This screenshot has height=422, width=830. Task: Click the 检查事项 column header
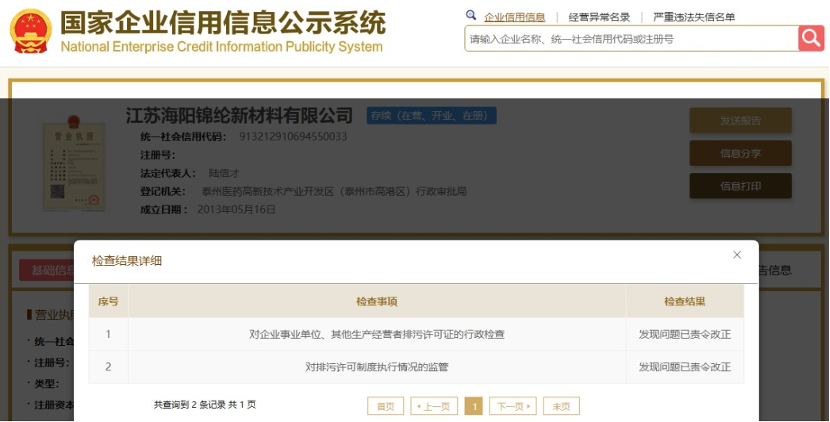tap(377, 302)
